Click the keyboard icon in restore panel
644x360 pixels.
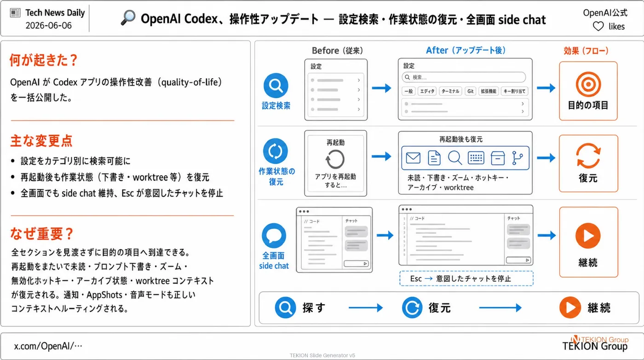point(476,158)
